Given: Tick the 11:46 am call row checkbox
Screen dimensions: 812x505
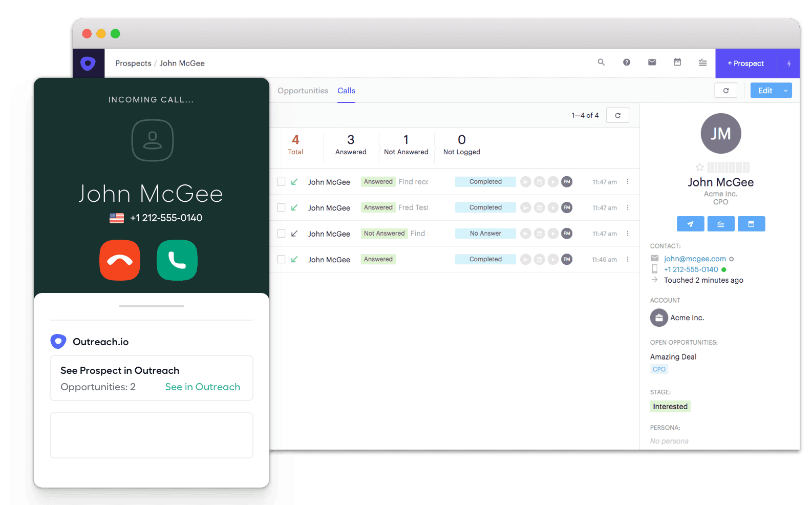Looking at the screenshot, I should 281,260.
